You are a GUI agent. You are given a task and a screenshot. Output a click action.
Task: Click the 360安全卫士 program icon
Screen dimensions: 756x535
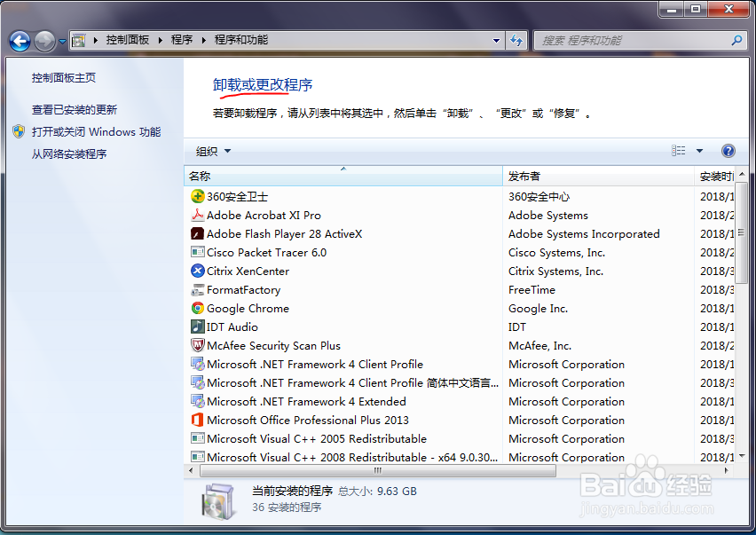click(198, 196)
